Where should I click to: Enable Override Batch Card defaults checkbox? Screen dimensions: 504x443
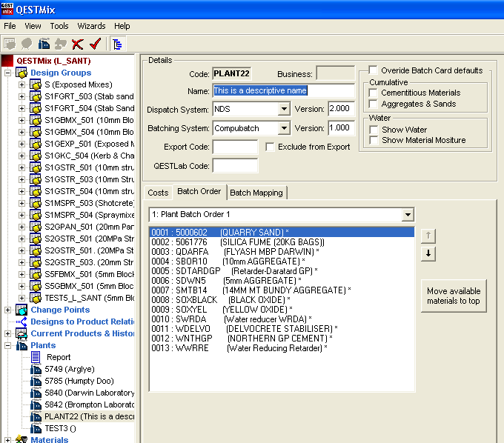[x=374, y=70]
